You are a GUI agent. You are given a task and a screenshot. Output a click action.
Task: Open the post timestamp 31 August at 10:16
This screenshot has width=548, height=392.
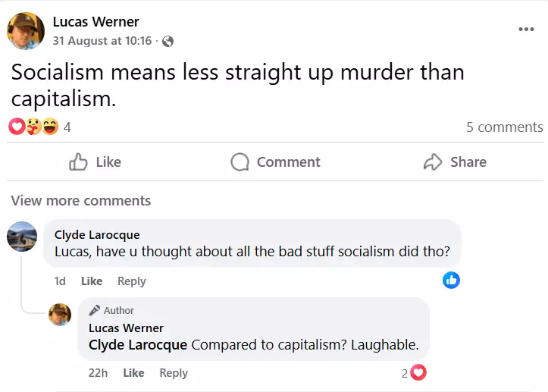tap(102, 41)
